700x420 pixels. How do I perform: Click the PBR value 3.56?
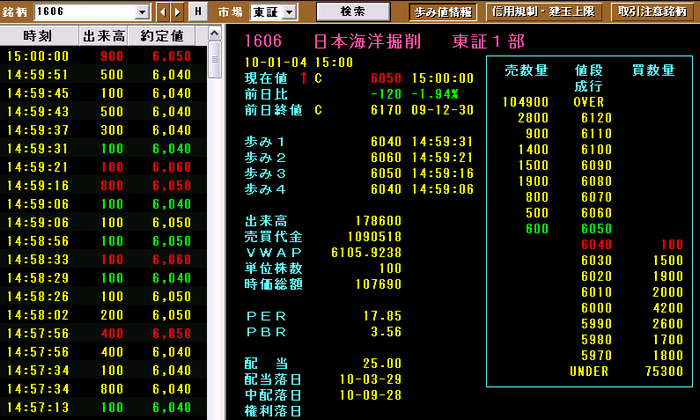tap(386, 332)
